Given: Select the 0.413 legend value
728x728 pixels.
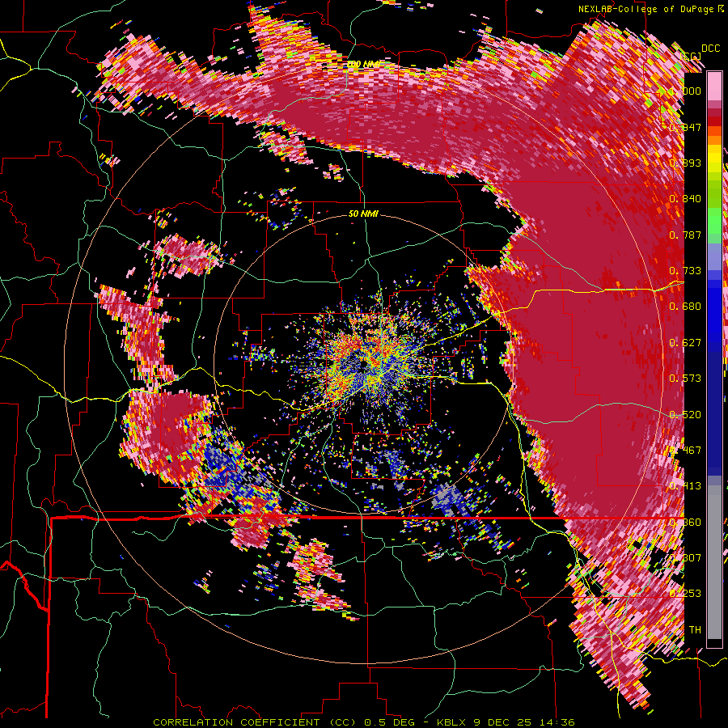Looking at the screenshot, I should (x=685, y=485).
